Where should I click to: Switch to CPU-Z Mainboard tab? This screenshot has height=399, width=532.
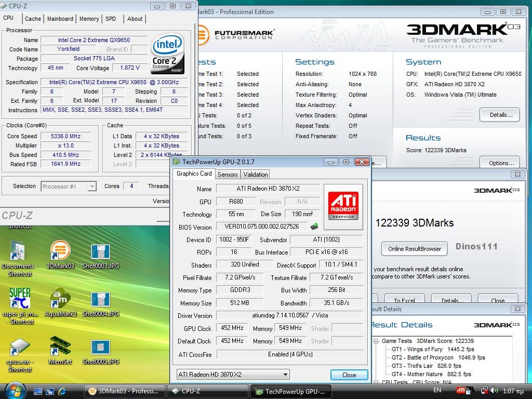click(x=60, y=19)
